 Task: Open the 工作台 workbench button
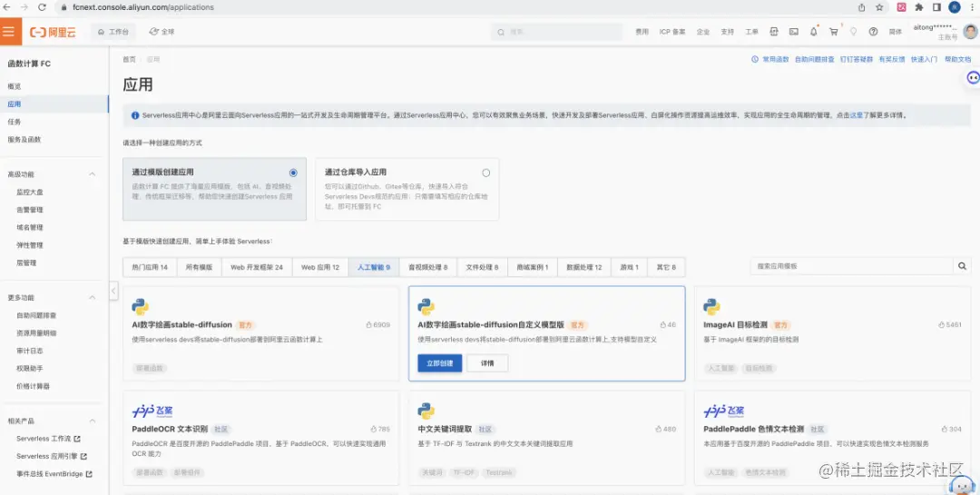113,32
